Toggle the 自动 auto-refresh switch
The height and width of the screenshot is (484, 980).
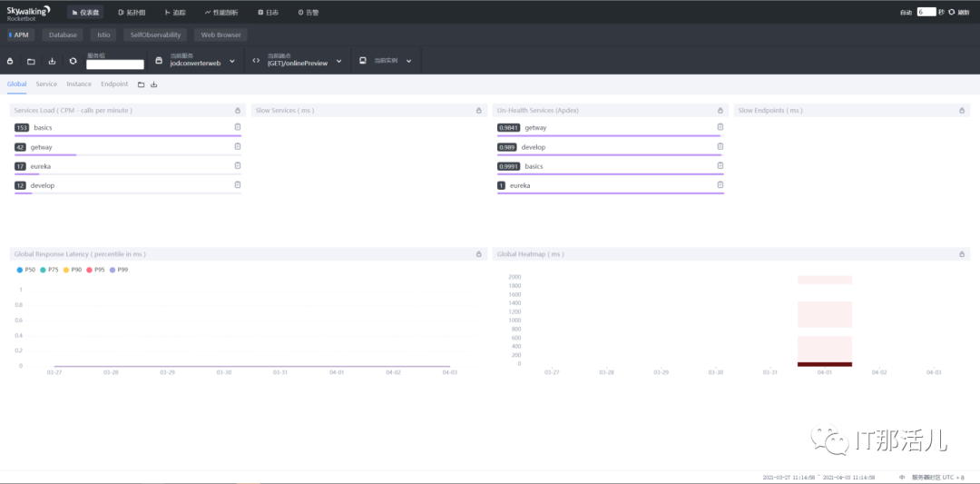(906, 12)
